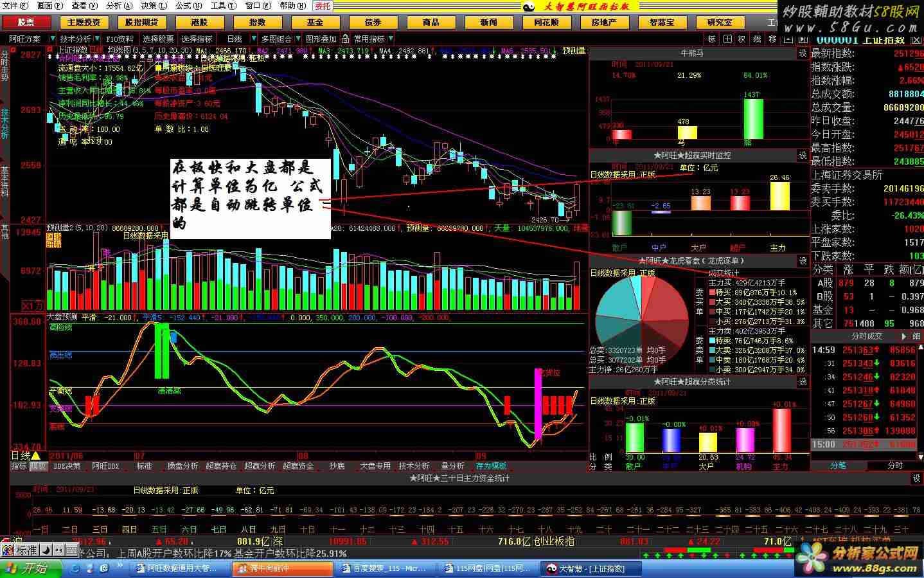924x578 pixels.
Task: Switch to the DDE决策 indicator tab
Action: (67, 465)
